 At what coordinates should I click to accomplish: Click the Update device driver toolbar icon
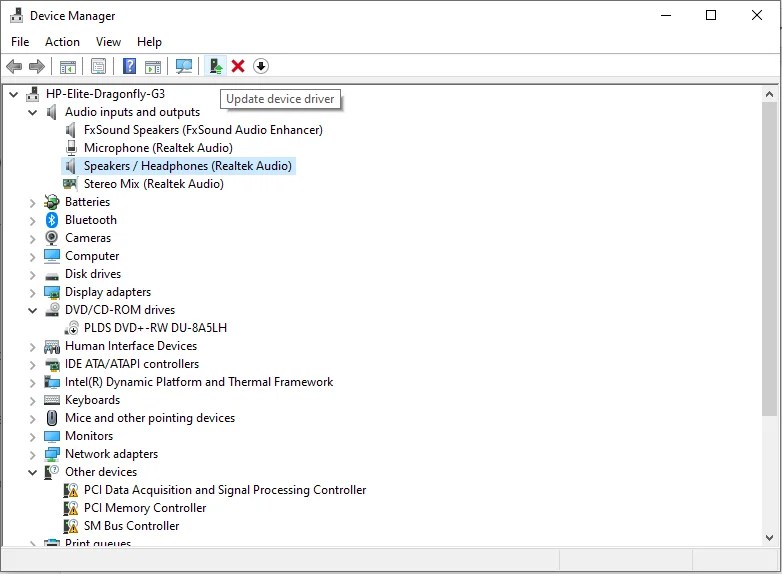(216, 66)
